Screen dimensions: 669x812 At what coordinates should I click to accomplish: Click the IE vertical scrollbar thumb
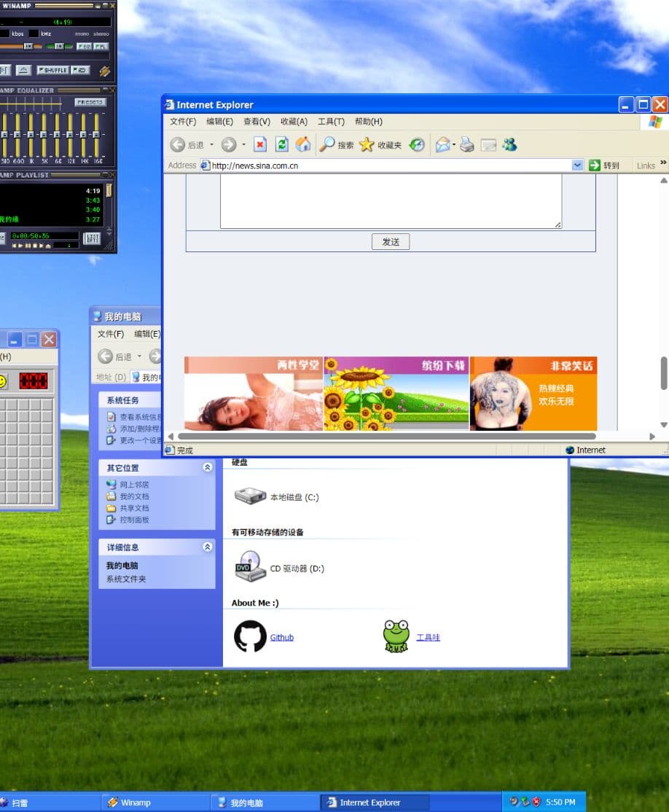(664, 373)
